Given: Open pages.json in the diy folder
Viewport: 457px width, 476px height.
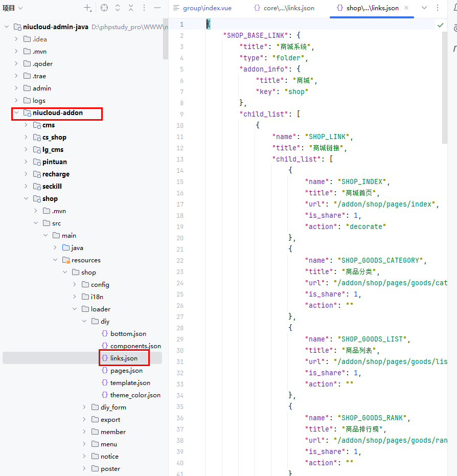Looking at the screenshot, I should (126, 371).
